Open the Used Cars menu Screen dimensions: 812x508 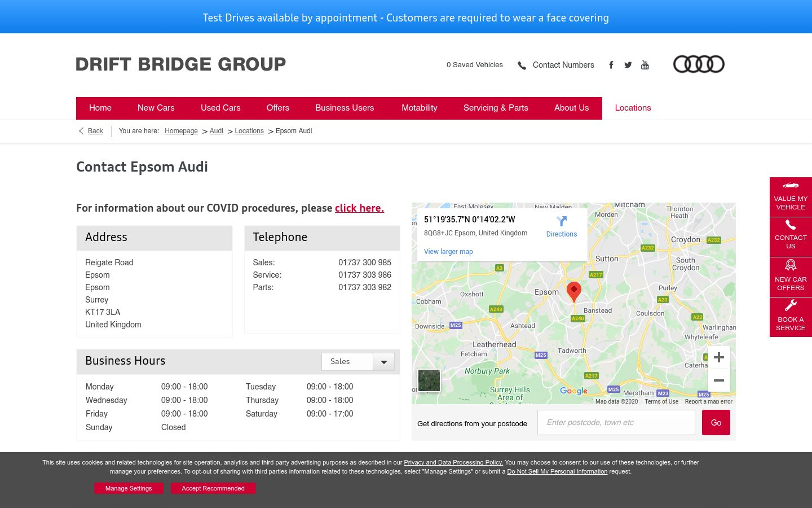220,108
